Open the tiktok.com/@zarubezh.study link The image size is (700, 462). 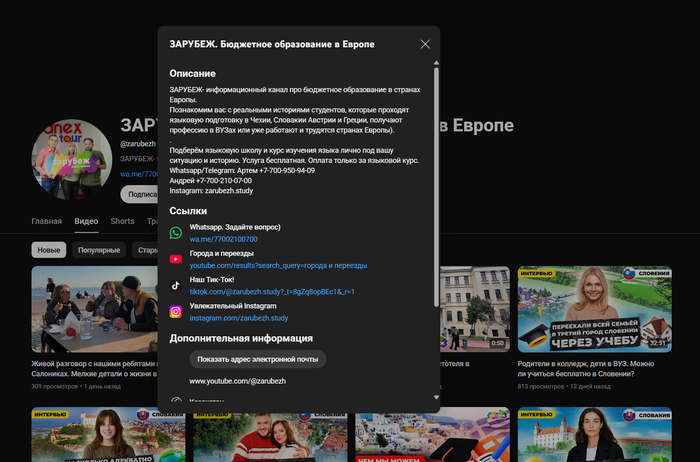pyautogui.click(x=272, y=291)
